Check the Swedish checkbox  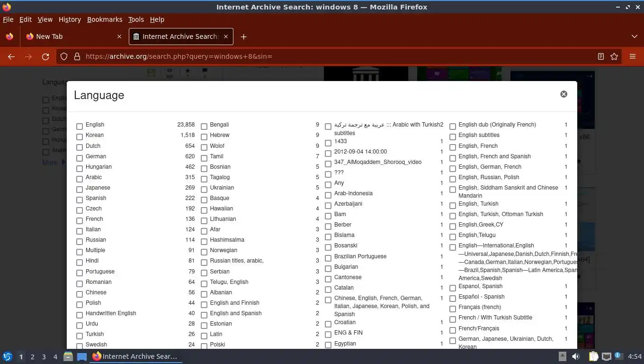80,346
